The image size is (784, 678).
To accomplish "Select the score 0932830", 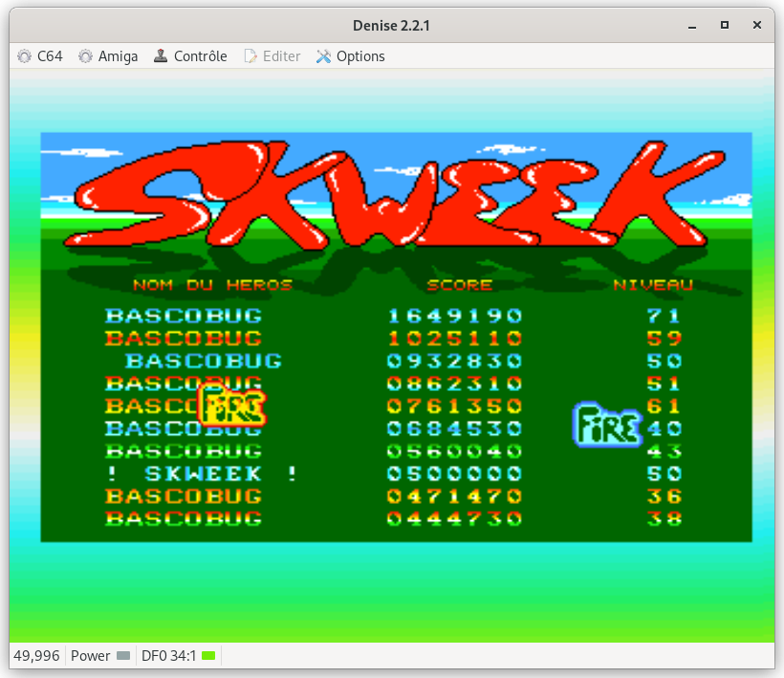I will (x=454, y=361).
